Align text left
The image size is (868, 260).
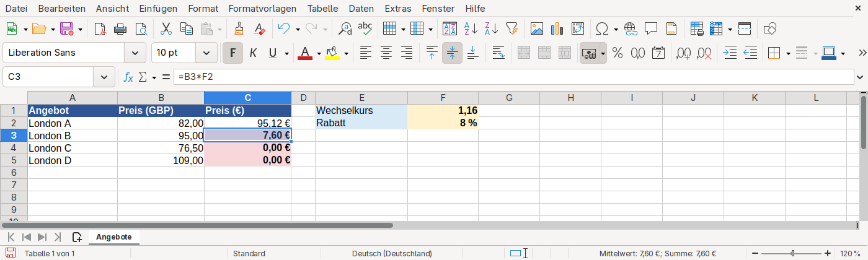pos(366,53)
